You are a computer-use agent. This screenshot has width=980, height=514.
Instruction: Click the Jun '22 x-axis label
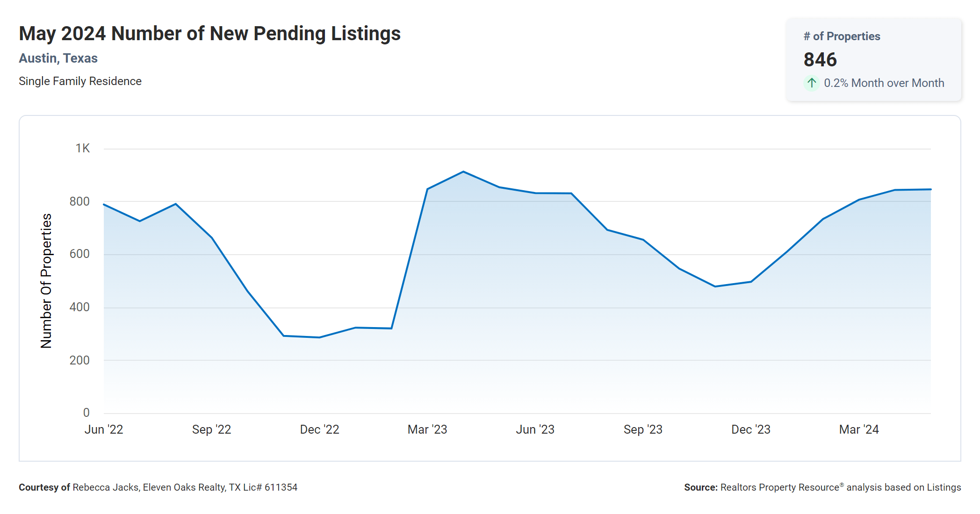pos(104,429)
